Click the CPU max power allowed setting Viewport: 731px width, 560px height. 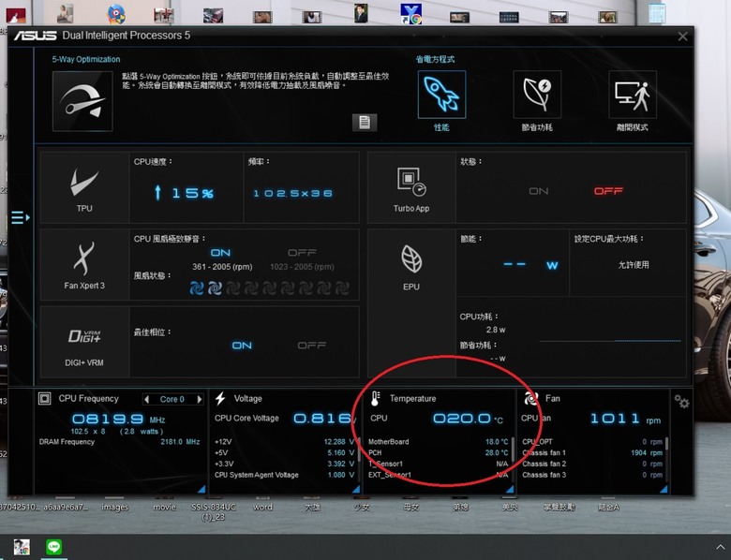click(634, 265)
